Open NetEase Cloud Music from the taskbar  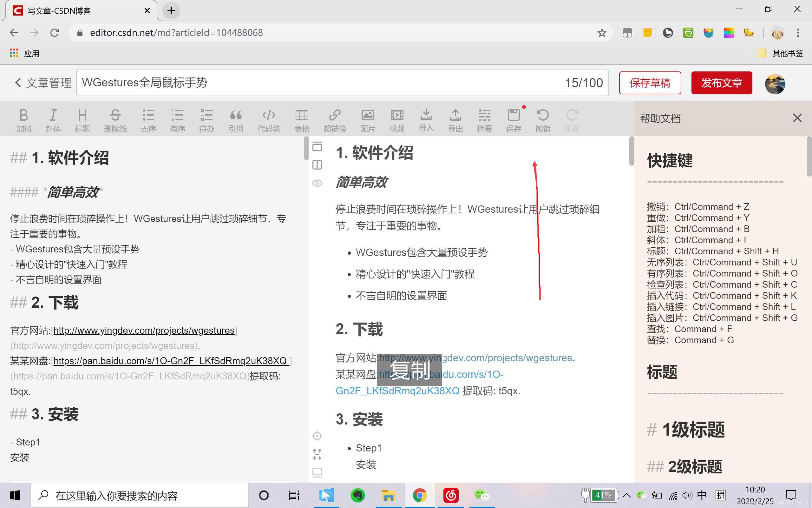[x=451, y=495]
